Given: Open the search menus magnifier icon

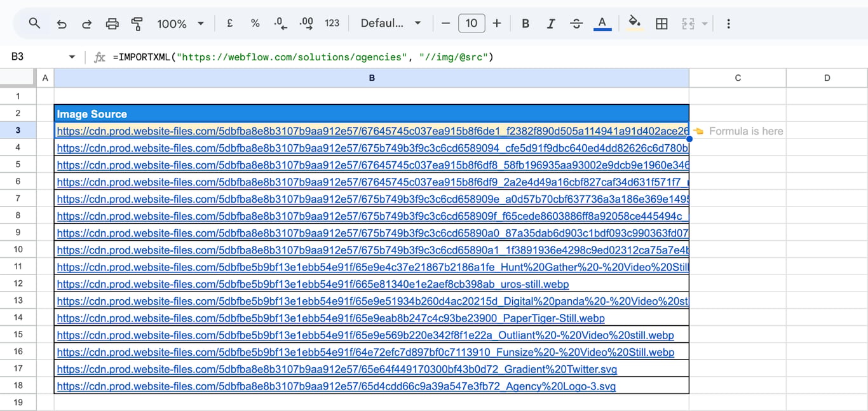Looking at the screenshot, I should (x=34, y=24).
